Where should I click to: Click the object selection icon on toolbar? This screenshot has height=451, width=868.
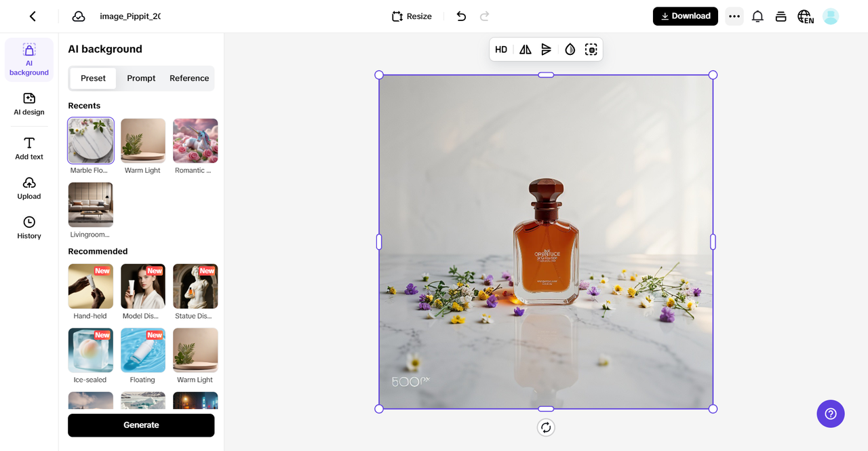[x=591, y=49]
